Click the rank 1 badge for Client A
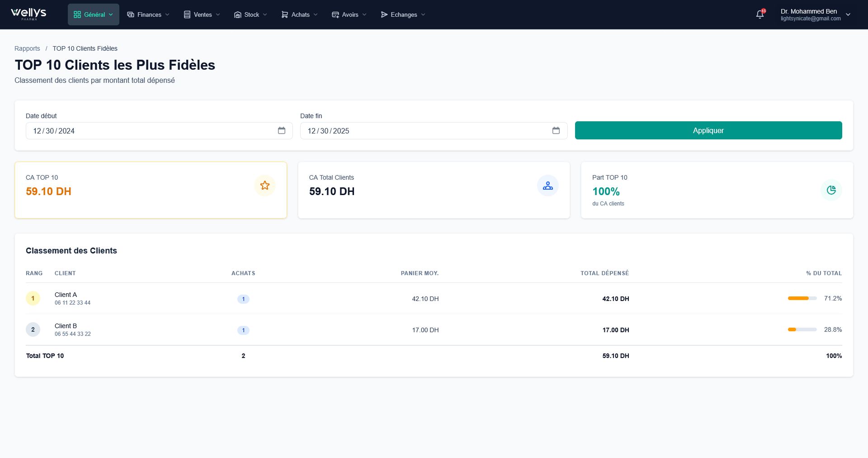This screenshot has height=458, width=868. (x=33, y=299)
